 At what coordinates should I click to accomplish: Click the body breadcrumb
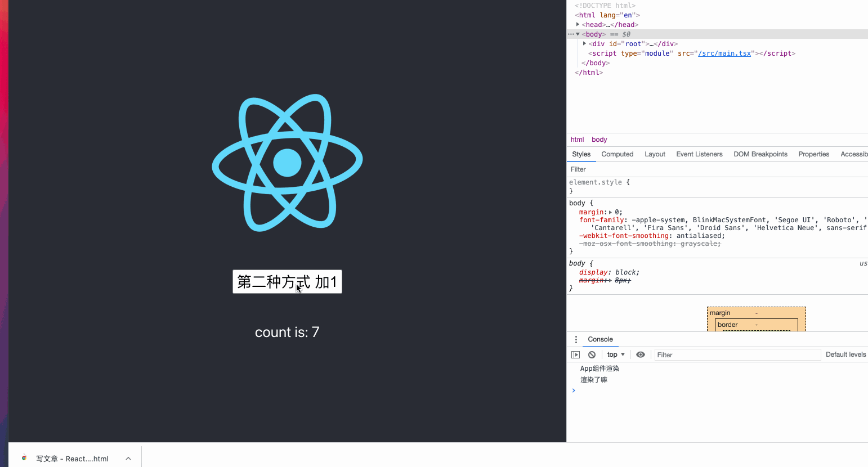pos(599,140)
